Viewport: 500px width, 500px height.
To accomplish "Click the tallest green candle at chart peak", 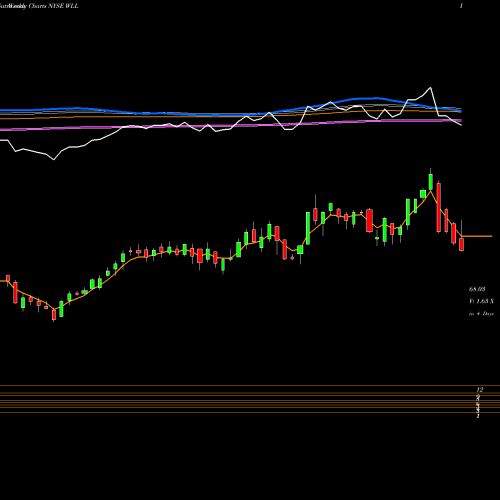I will [x=430, y=182].
